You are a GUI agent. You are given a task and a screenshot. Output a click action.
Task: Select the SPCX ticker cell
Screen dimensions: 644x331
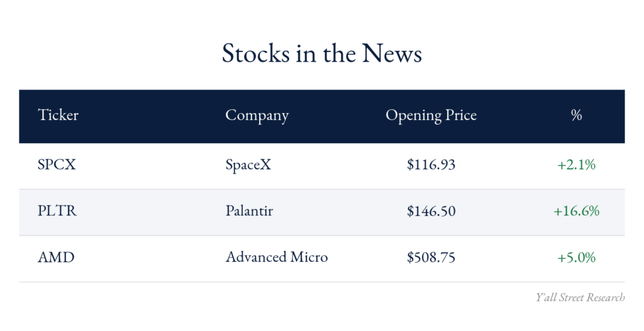tap(57, 165)
